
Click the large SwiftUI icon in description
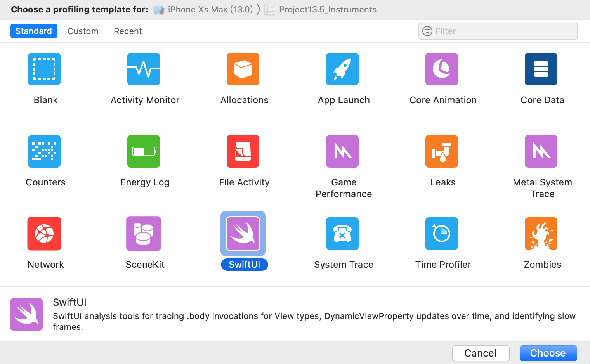26,314
